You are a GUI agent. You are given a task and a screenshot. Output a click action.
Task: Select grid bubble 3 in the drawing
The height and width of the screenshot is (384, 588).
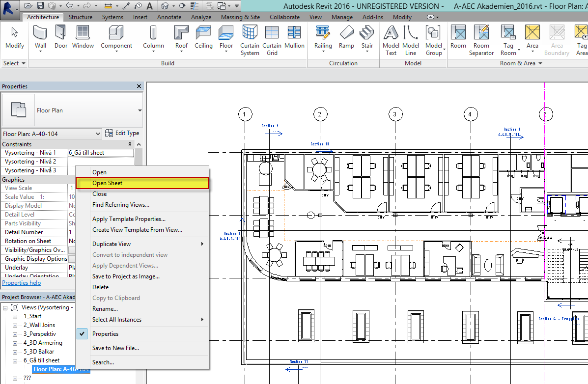click(394, 114)
